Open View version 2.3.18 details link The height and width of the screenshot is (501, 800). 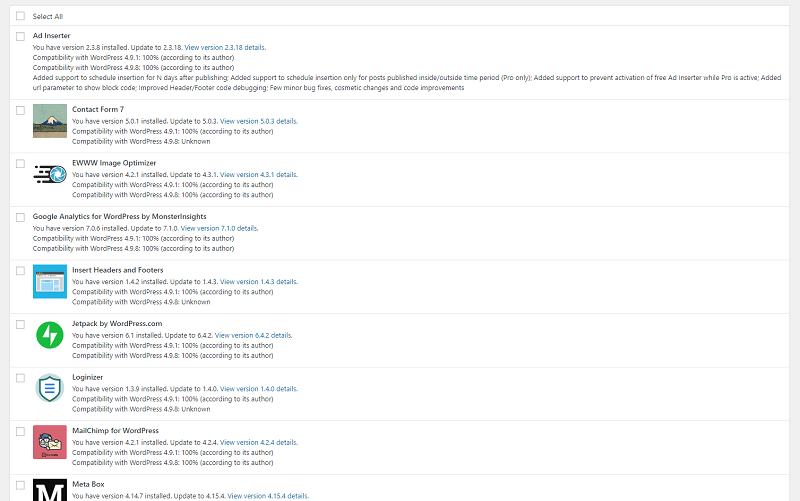click(225, 47)
